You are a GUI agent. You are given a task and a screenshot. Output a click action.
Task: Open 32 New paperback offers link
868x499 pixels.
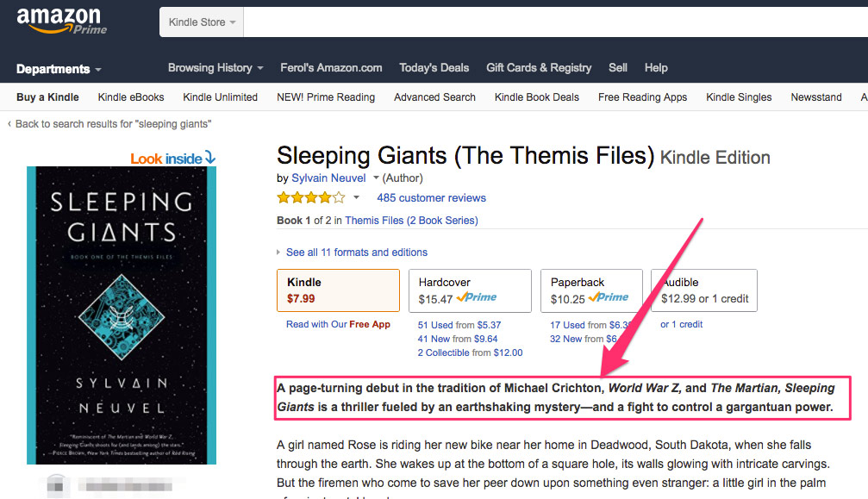tap(583, 339)
